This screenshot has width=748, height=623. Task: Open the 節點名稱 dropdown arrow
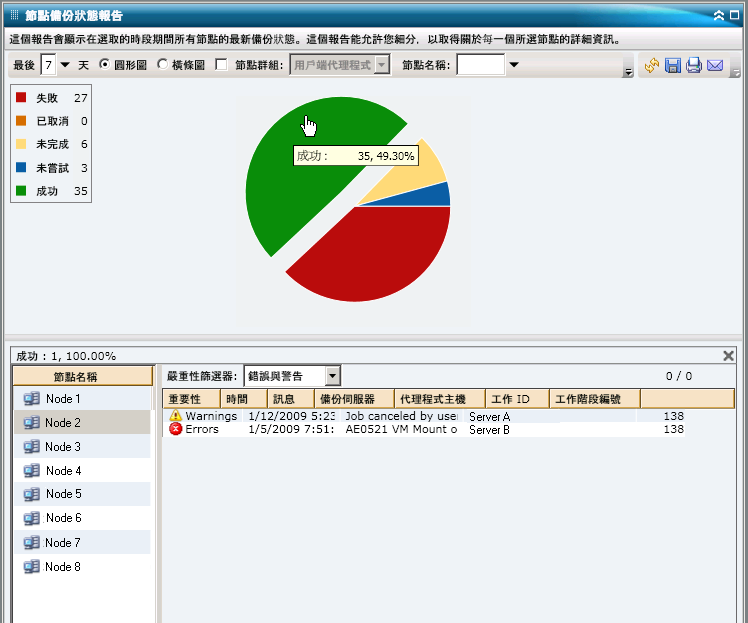pyautogui.click(x=514, y=64)
